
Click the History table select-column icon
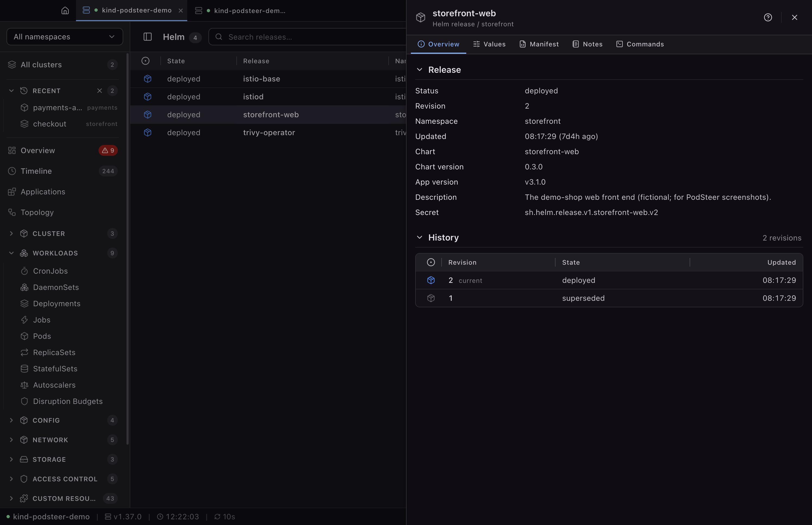[431, 262]
